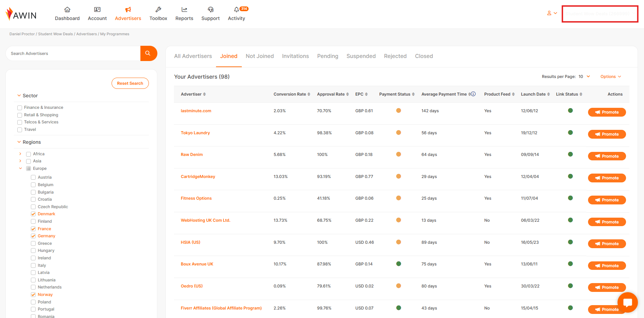Image resolution: width=644 pixels, height=318 pixels.
Task: Click the Support headset icon
Action: [210, 10]
